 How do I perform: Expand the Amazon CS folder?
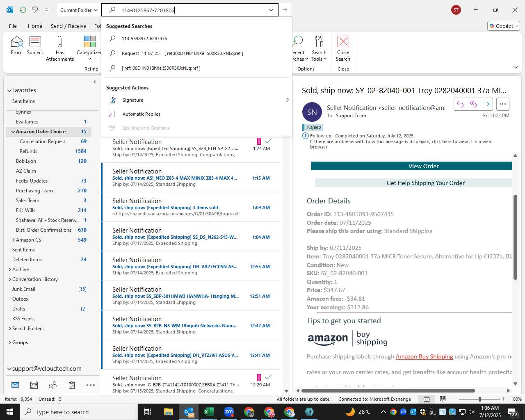(13, 240)
